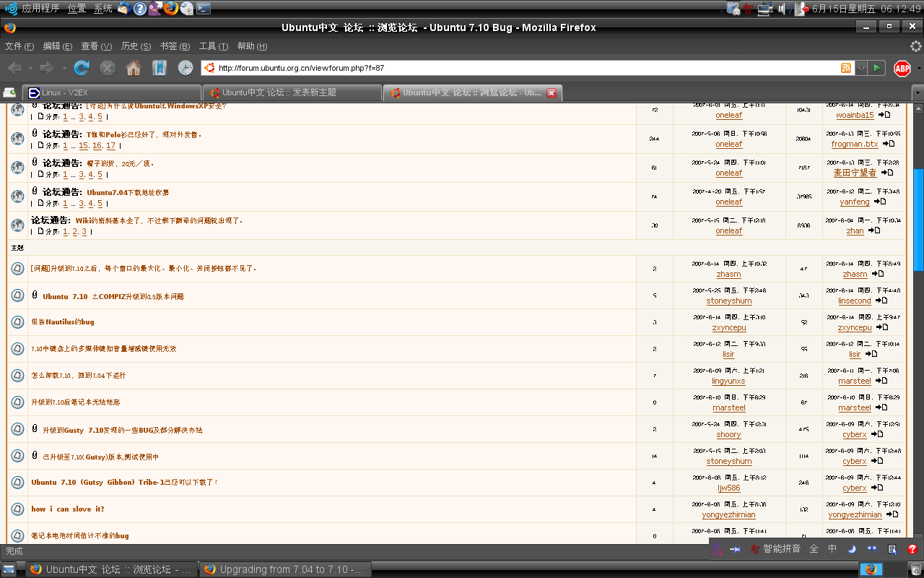Select the 智能拼音 input method dropdown
924x578 pixels.
775,549
